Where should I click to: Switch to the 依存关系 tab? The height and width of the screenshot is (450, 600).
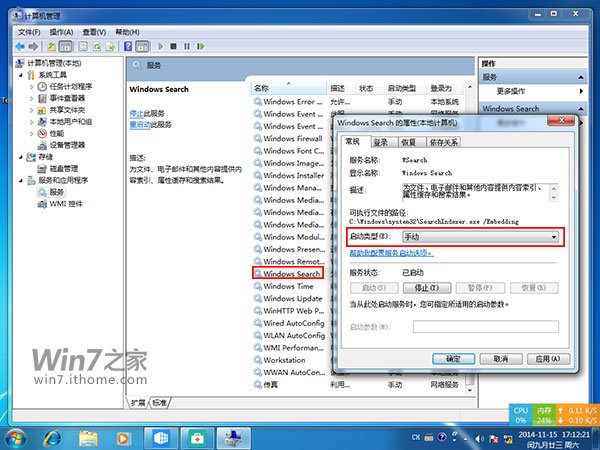coord(443,142)
